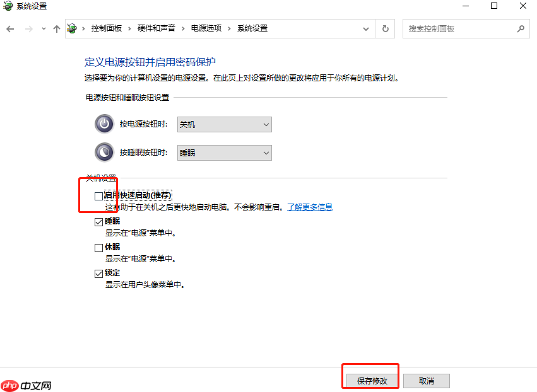
Task: Open the address bar dropdown chevron
Action: click(365, 28)
